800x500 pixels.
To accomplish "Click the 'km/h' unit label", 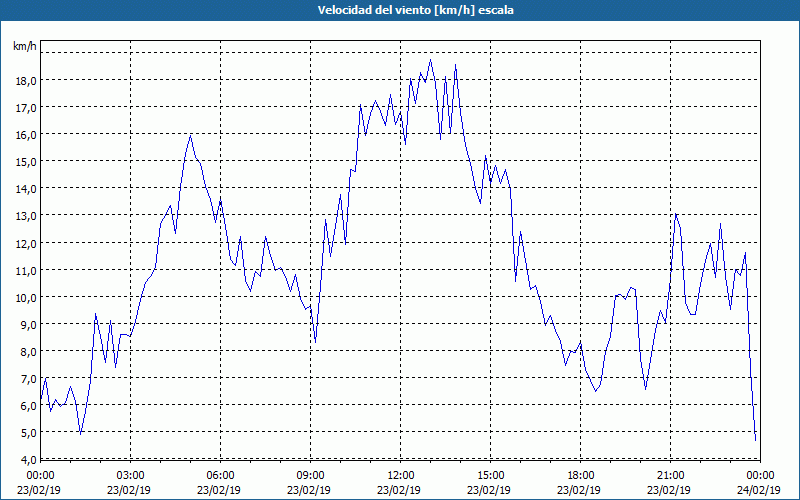I will (25, 46).
